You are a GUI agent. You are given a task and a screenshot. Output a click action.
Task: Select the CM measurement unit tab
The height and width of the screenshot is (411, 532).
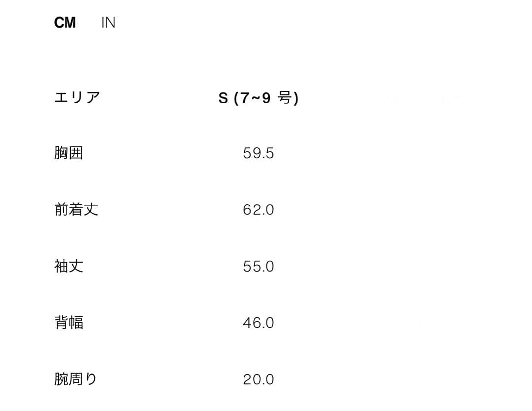point(66,22)
